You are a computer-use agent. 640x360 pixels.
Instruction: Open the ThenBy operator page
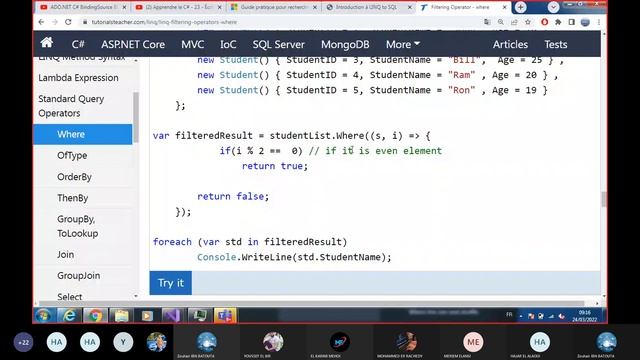pos(73,198)
